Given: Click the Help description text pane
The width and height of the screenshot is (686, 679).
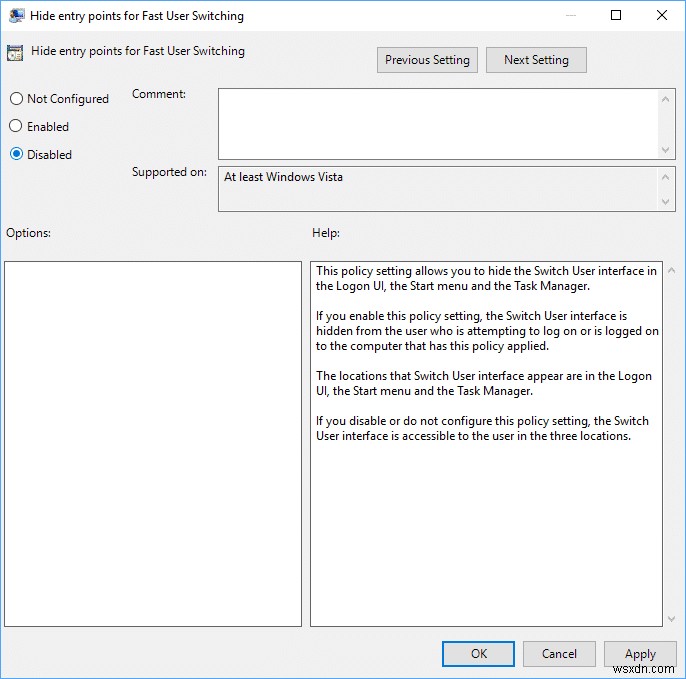Looking at the screenshot, I should [x=486, y=443].
